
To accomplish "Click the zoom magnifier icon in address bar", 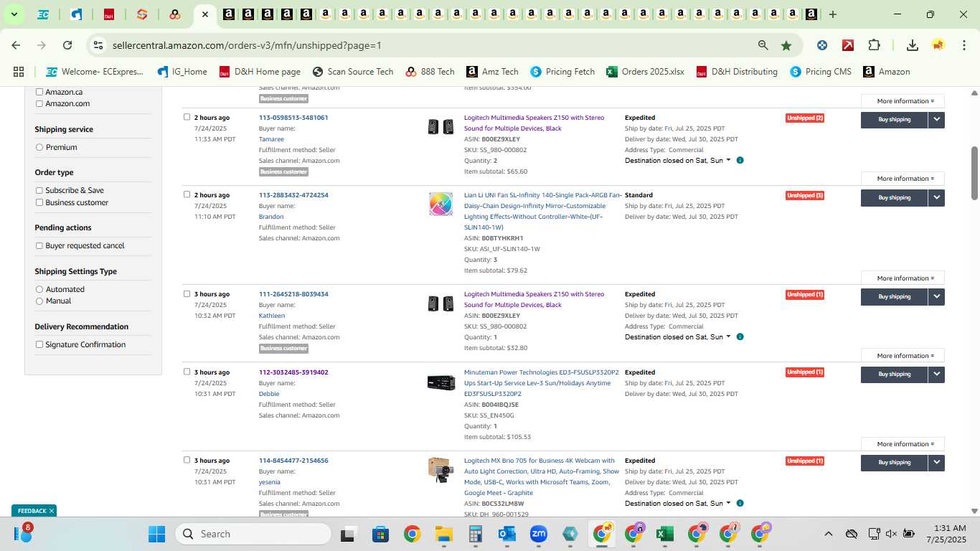I will [763, 45].
